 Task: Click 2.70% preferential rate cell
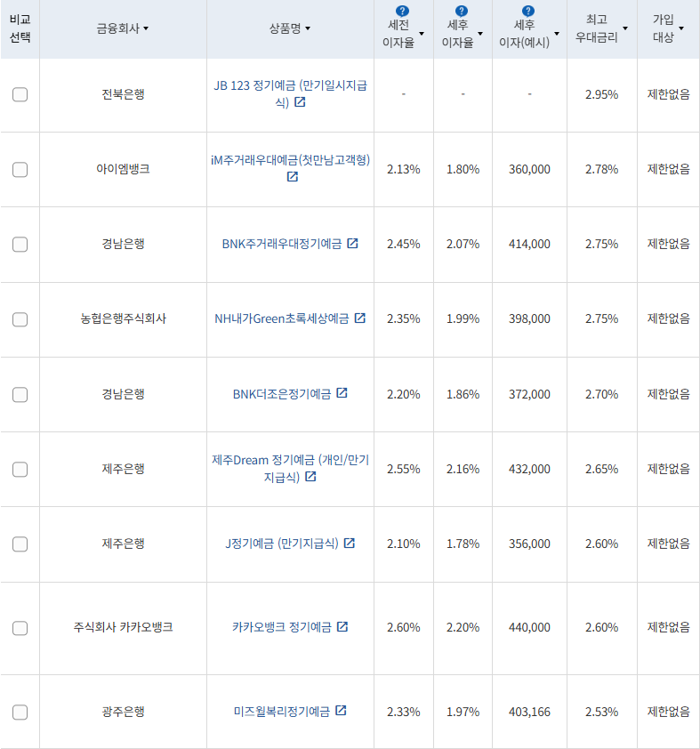click(x=601, y=395)
